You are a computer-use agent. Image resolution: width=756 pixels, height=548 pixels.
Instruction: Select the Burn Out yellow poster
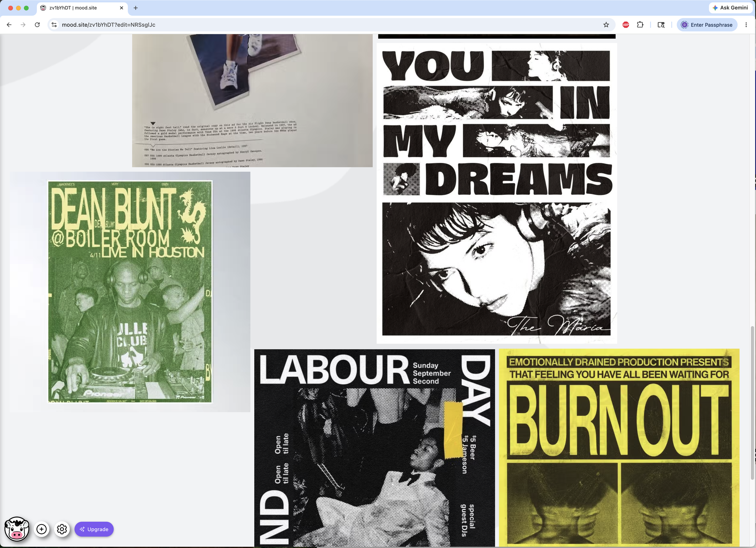click(619, 448)
